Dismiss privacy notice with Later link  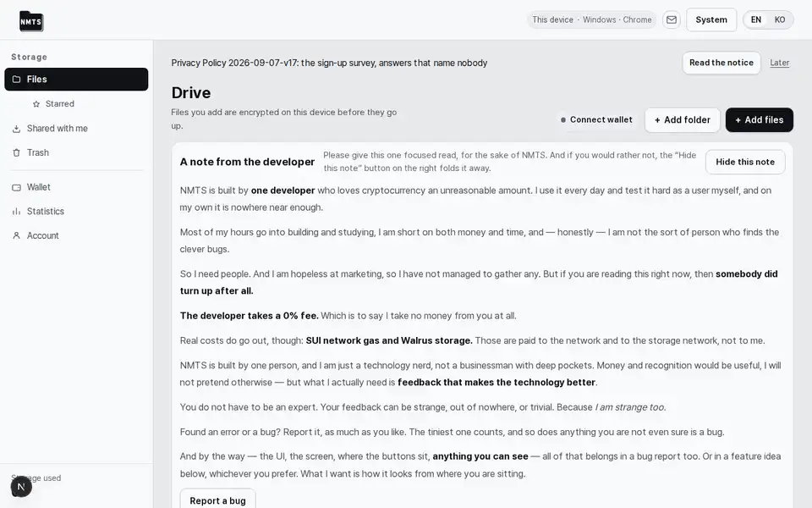[x=779, y=63]
